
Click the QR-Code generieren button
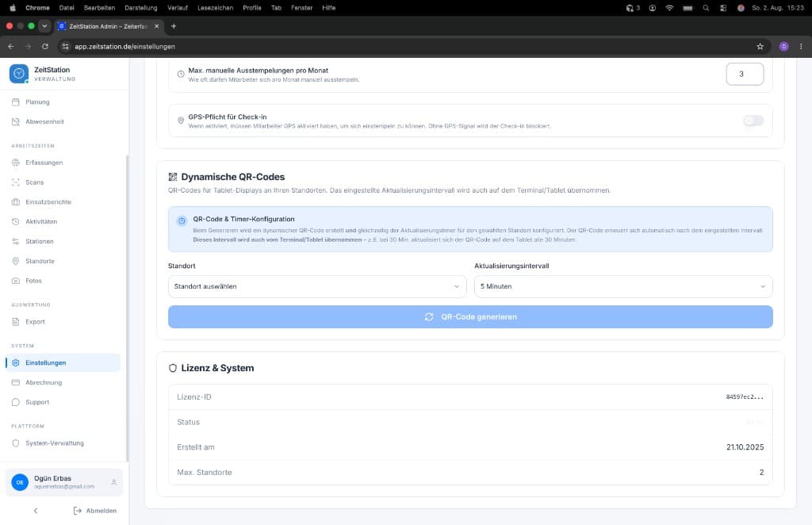click(470, 317)
